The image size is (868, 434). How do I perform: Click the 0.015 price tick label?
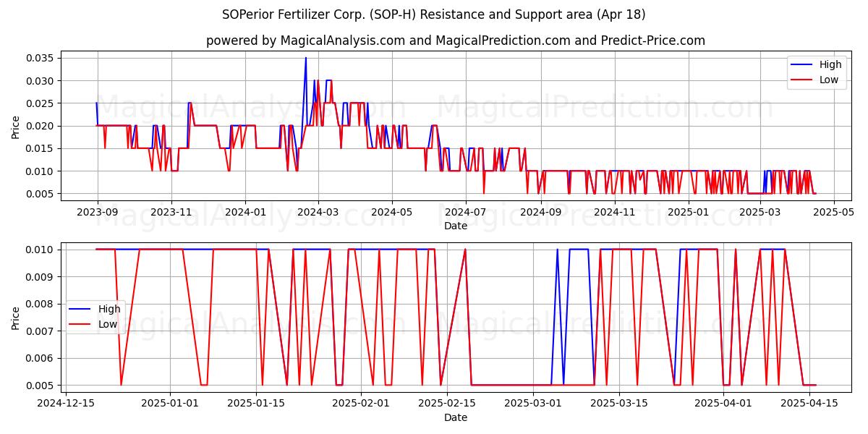[41, 148]
